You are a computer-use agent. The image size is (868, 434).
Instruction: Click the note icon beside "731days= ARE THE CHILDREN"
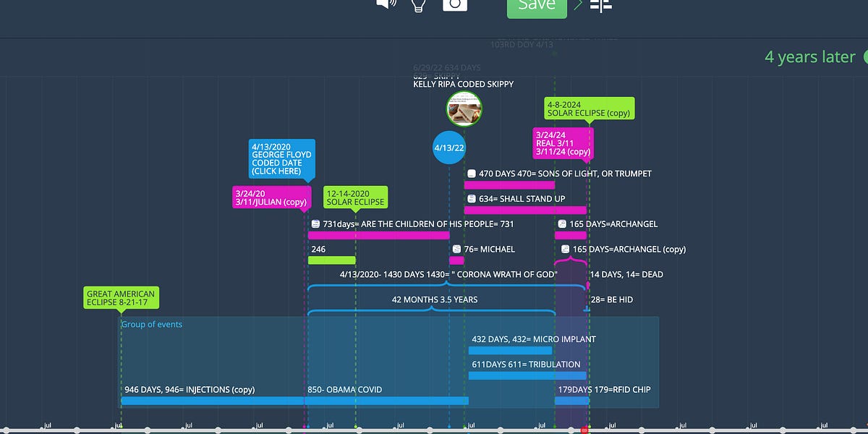coord(315,224)
